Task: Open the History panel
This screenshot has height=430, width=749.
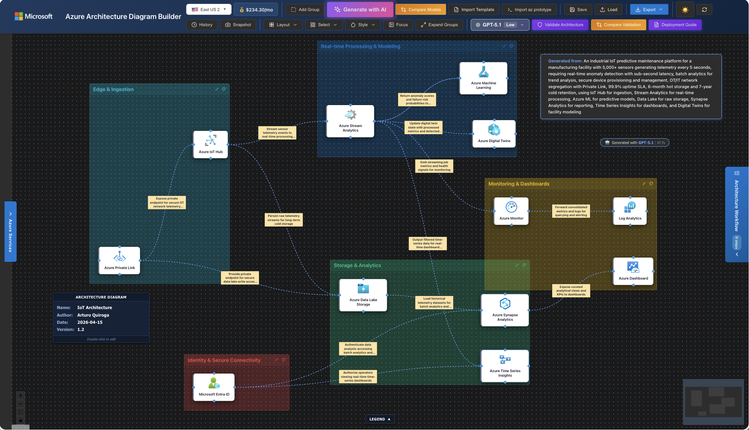Action: click(202, 25)
